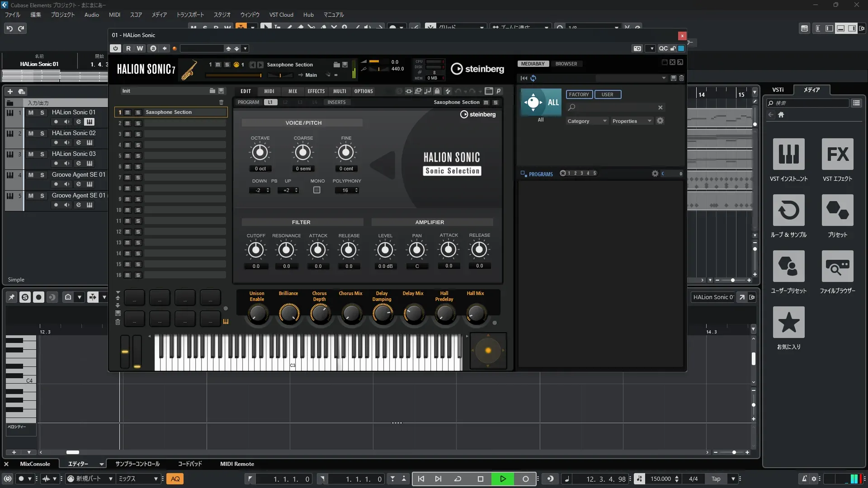Expand the Properties dropdown in MediaBay
Screen dimensions: 868x488
[632, 121]
